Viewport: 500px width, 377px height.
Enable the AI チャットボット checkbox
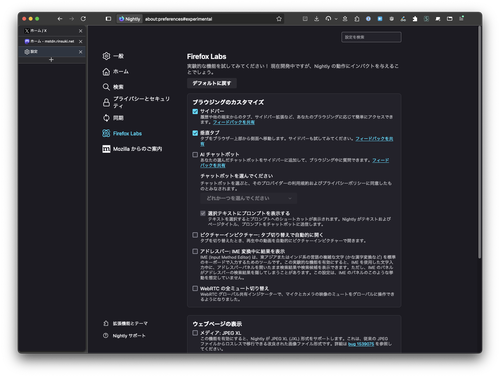[x=195, y=155]
